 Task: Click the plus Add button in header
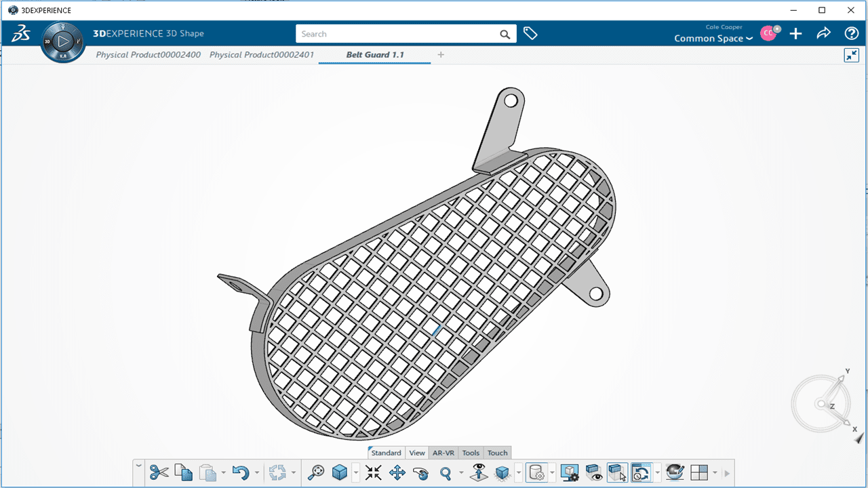[x=796, y=33]
